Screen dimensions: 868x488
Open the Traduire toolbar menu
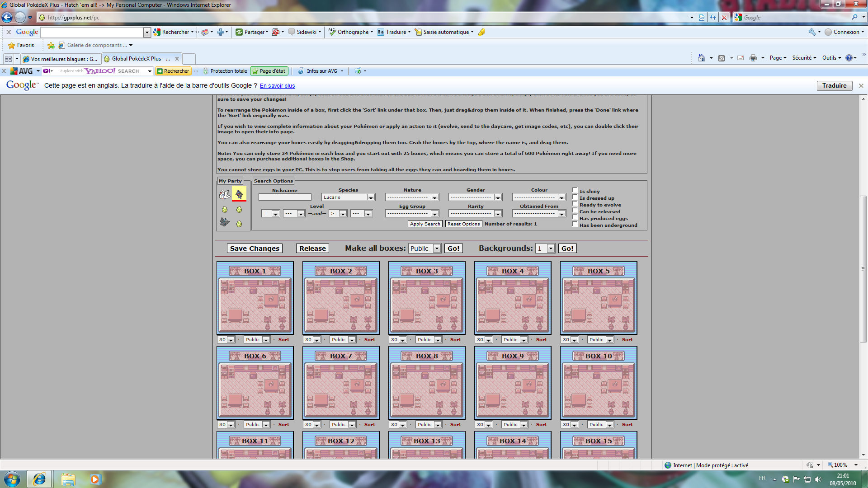393,32
